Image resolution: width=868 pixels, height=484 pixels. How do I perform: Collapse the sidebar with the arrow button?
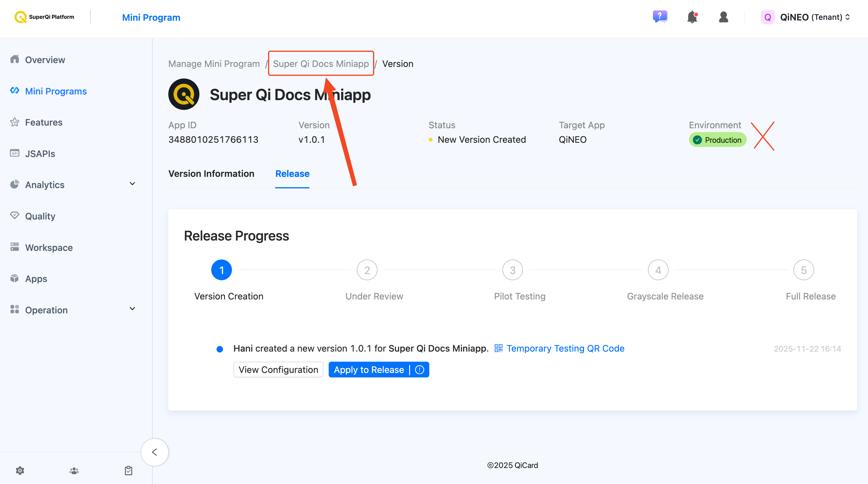click(155, 452)
